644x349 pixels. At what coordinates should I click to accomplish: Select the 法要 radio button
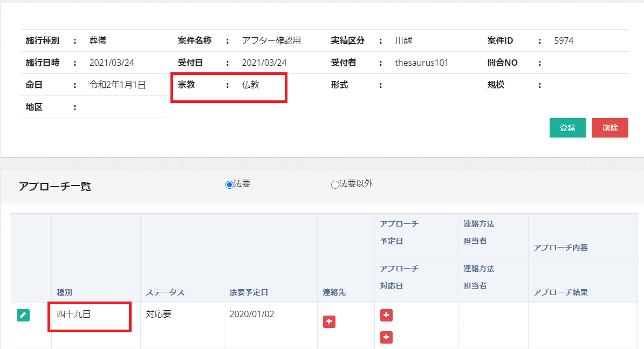tap(229, 184)
